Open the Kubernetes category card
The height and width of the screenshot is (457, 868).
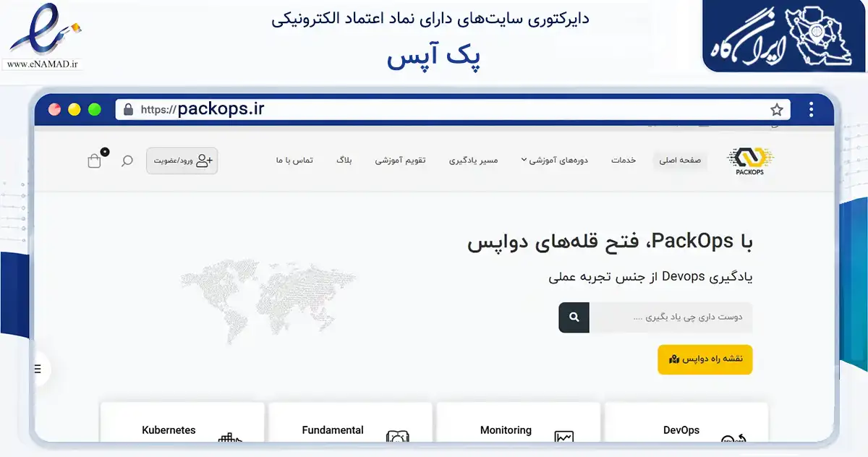pyautogui.click(x=182, y=422)
